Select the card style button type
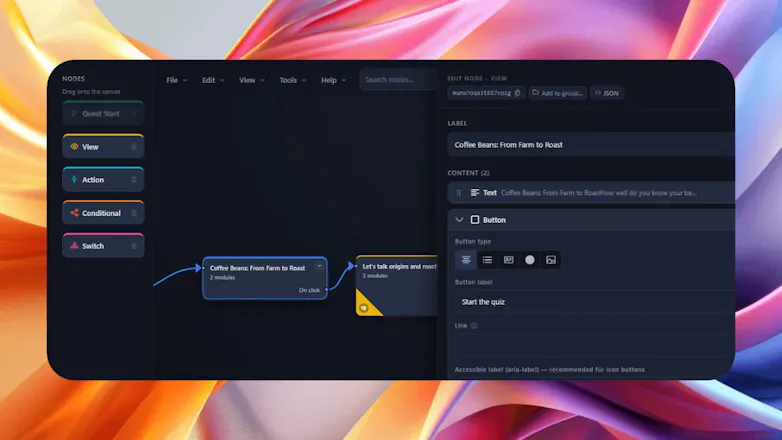 click(509, 260)
